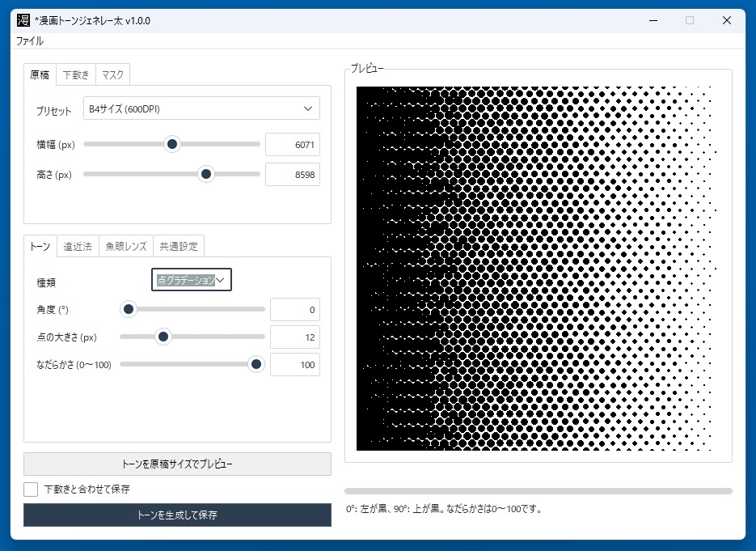Screen dimensions: 756x551
Task: Click トーンを生成して保存 button
Action: click(177, 515)
